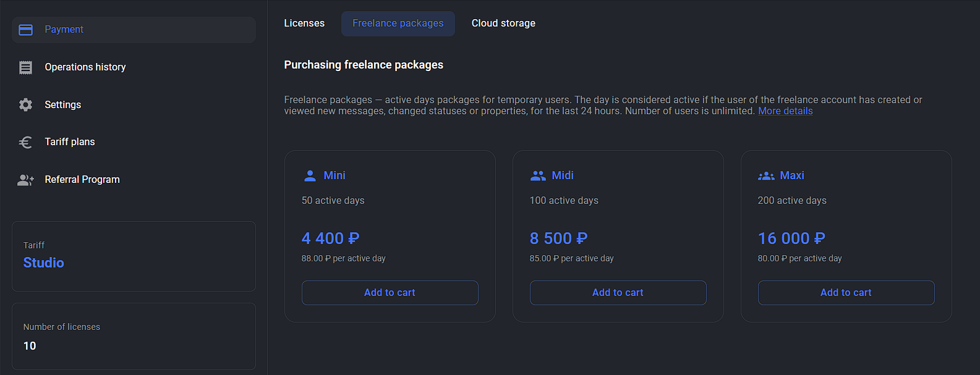Click the 16 000 ₽ price
Screen dimensions: 980x375
(791, 238)
